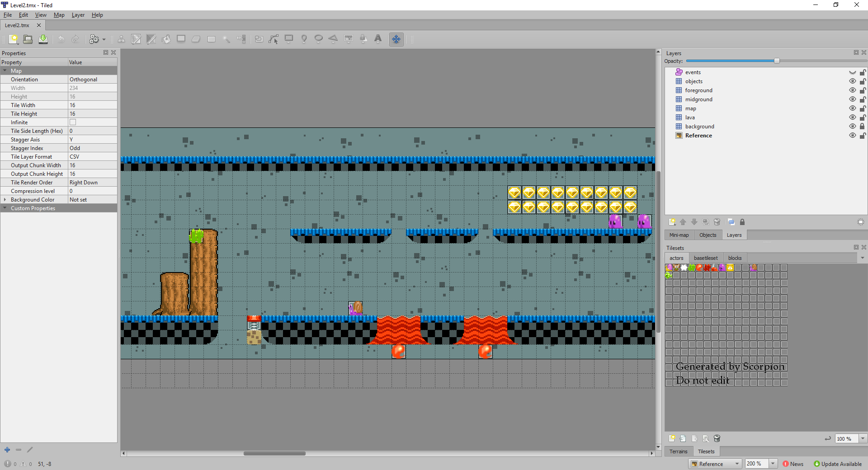This screenshot has height=470, width=868.
Task: Select the Bucket Fill tool
Action: (166, 39)
